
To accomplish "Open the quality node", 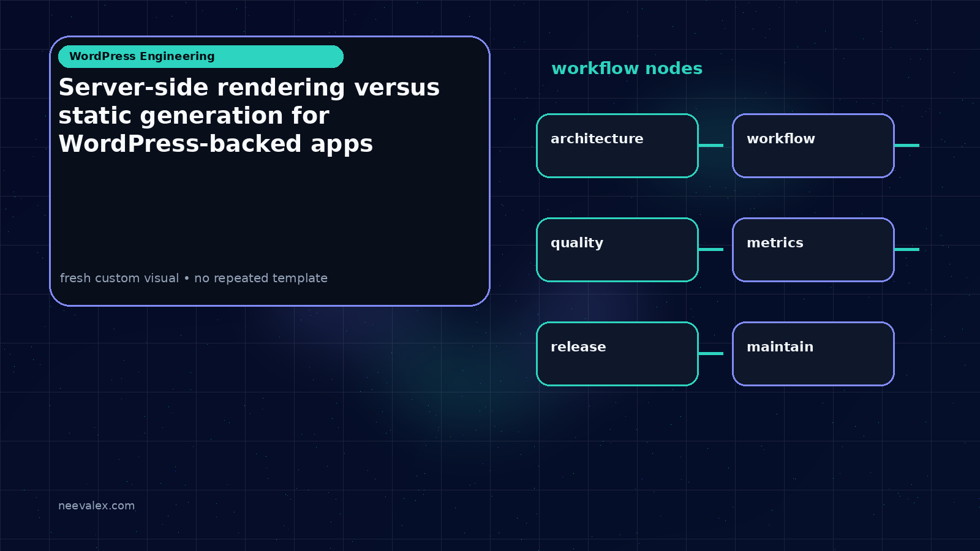I will 617,250.
